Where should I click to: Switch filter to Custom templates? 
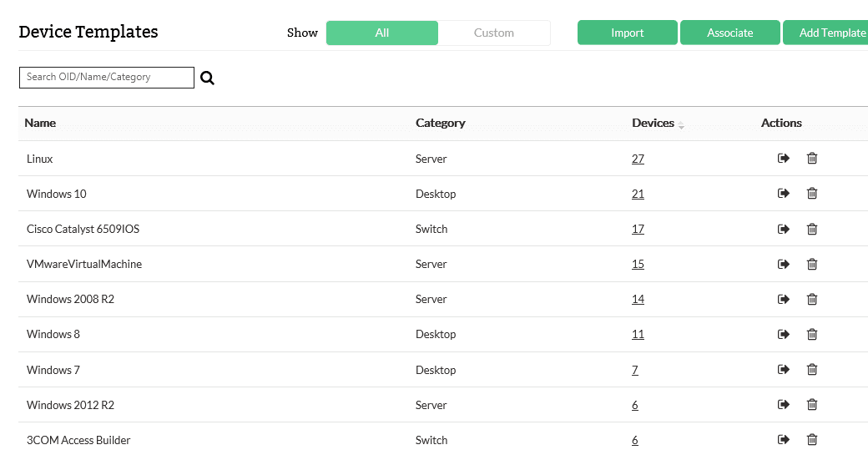[x=494, y=33]
